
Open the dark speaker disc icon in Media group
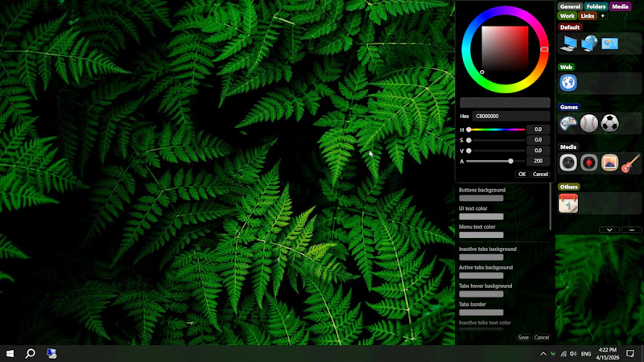pyautogui.click(x=568, y=162)
